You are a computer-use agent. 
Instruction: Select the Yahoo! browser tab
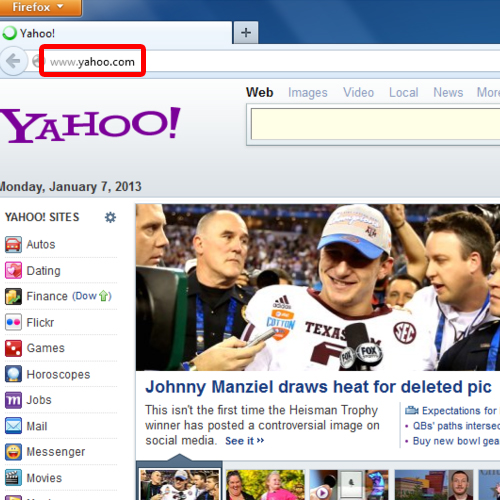[116, 33]
